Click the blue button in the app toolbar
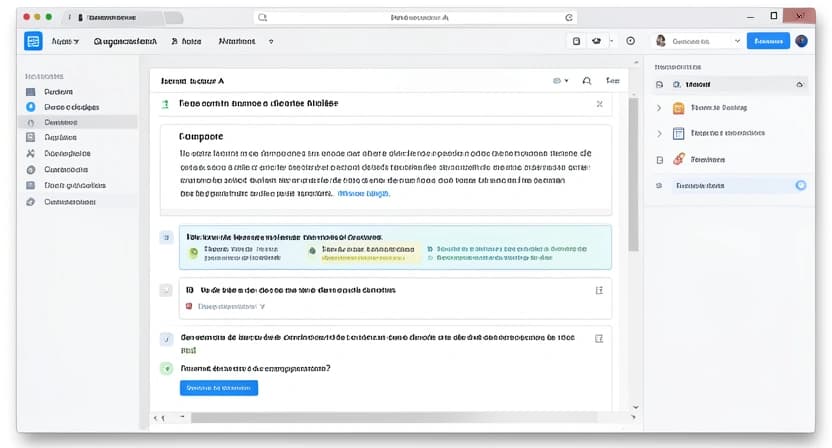The width and height of the screenshot is (832, 448). [768, 41]
